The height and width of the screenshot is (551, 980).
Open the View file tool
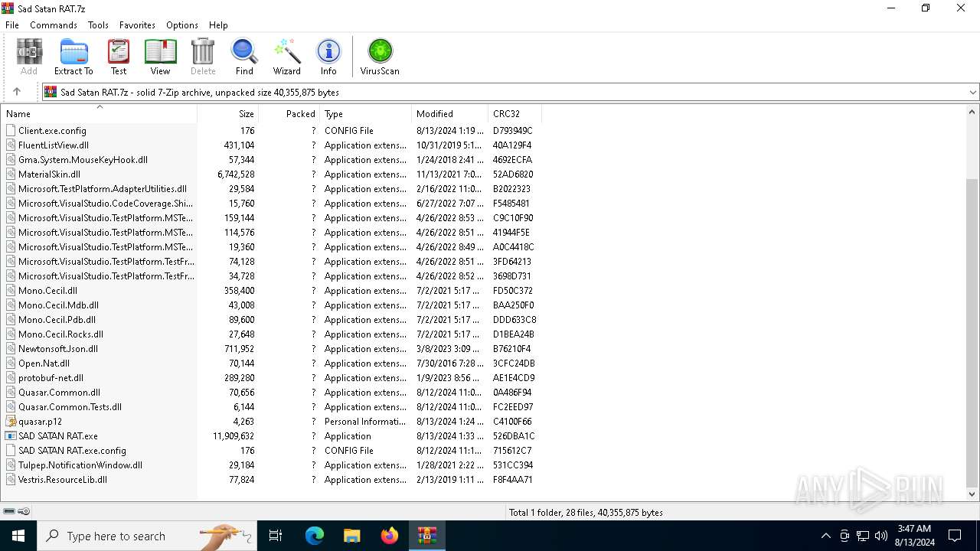pyautogui.click(x=160, y=57)
